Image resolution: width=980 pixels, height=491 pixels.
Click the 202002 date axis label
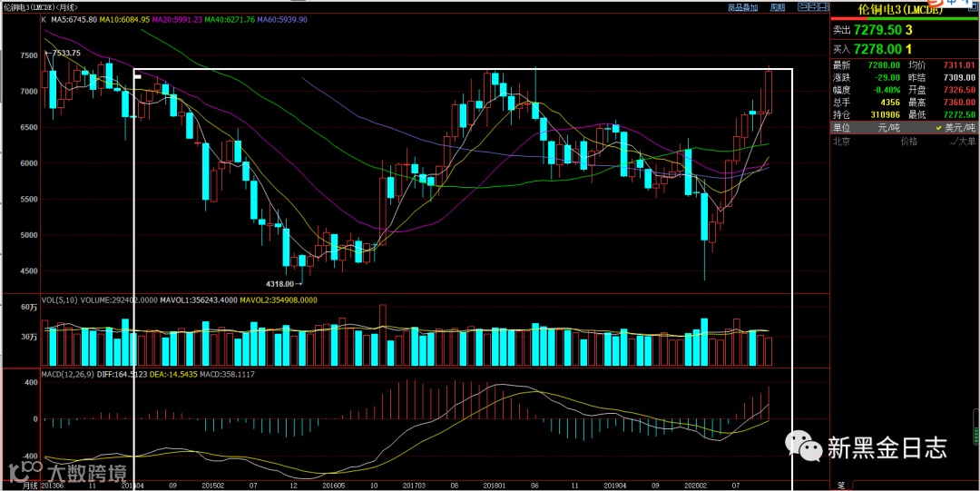[x=696, y=486]
